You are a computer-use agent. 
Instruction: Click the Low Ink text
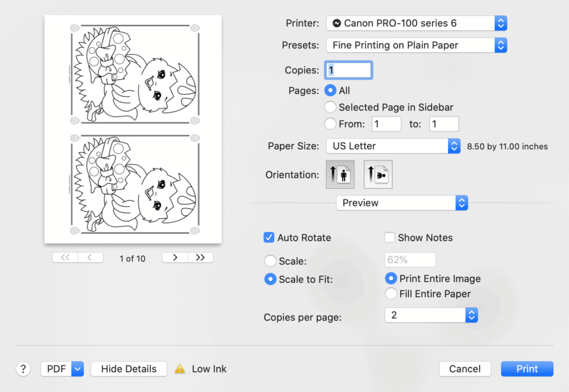pyautogui.click(x=209, y=369)
